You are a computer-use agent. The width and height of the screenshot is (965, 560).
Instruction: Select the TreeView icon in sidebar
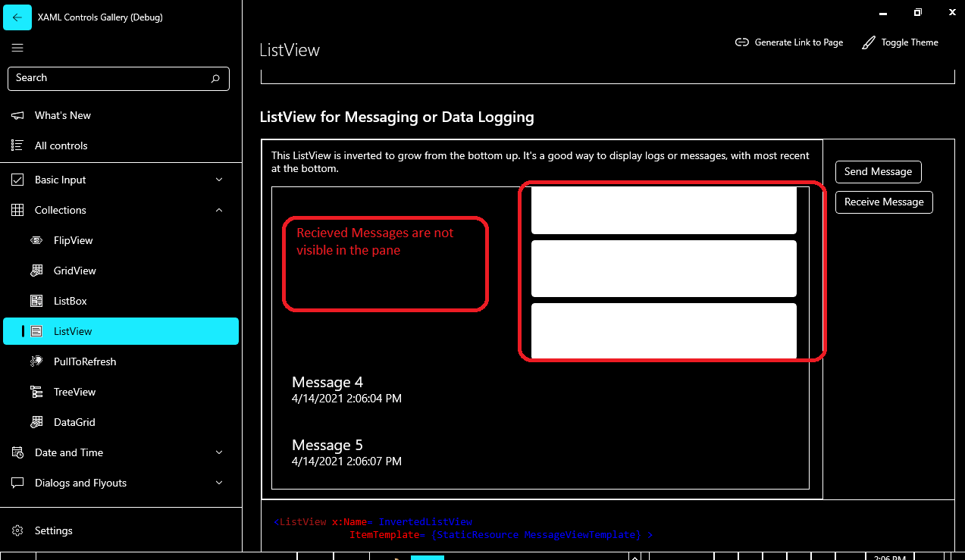(36, 392)
